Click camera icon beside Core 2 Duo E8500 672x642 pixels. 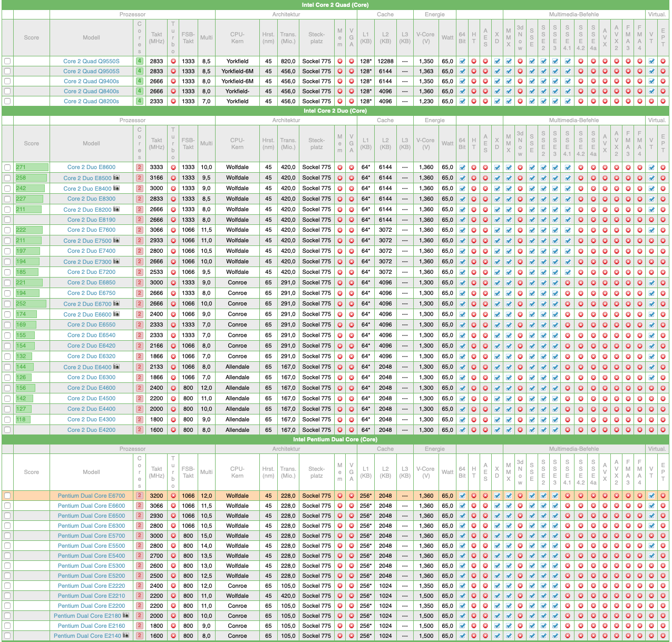click(x=116, y=177)
